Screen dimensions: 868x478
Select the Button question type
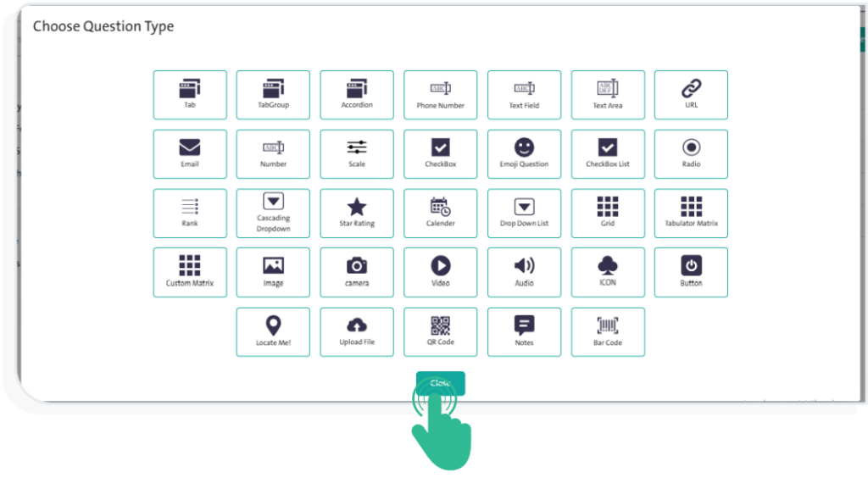691,273
